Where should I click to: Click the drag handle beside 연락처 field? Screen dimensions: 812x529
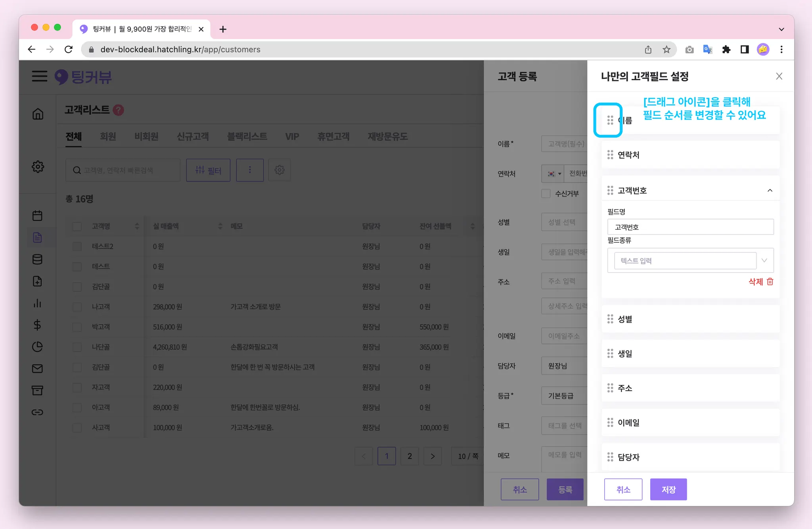[x=610, y=155]
